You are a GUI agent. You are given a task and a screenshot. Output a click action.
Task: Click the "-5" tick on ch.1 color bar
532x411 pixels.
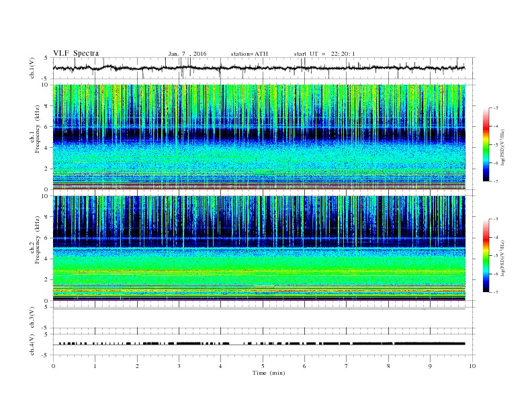[496, 145]
